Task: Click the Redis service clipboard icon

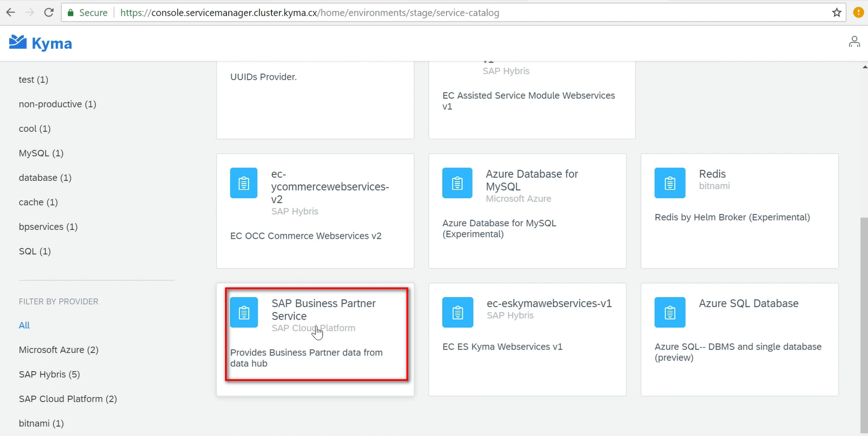Action: point(669,183)
